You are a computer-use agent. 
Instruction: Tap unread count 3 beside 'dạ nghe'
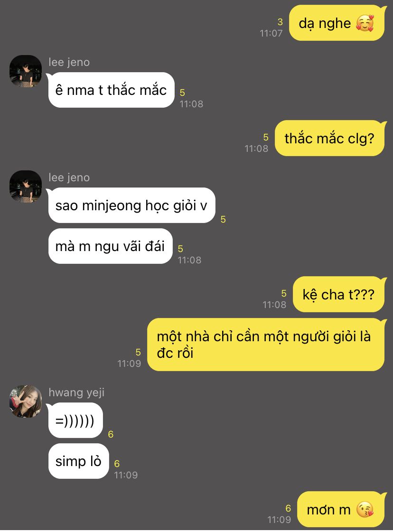280,22
